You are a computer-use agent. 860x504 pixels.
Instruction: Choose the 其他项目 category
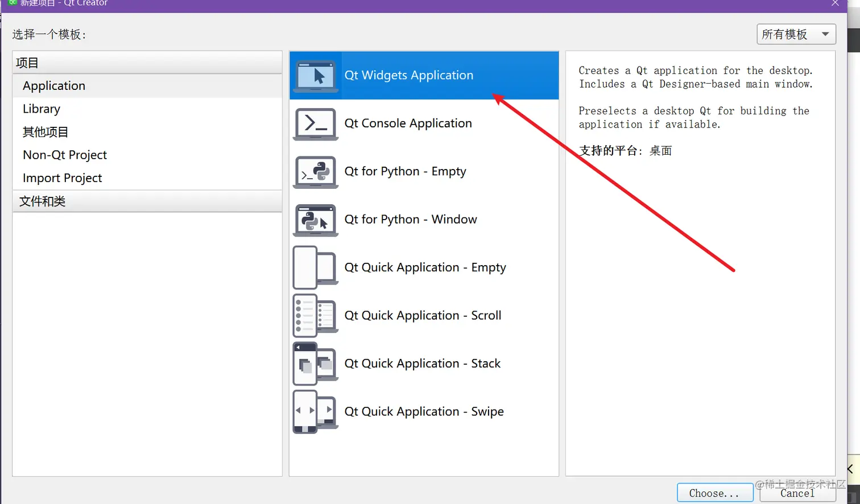147,132
